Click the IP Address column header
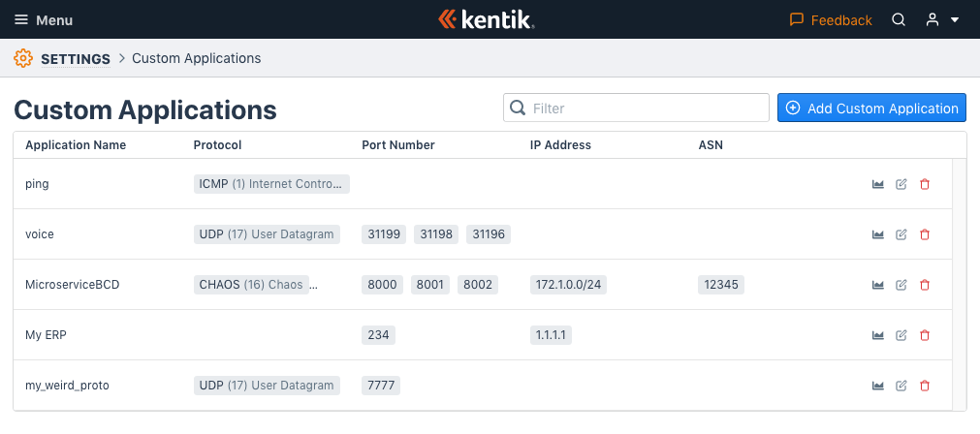Image resolution: width=980 pixels, height=434 pixels. click(560, 145)
